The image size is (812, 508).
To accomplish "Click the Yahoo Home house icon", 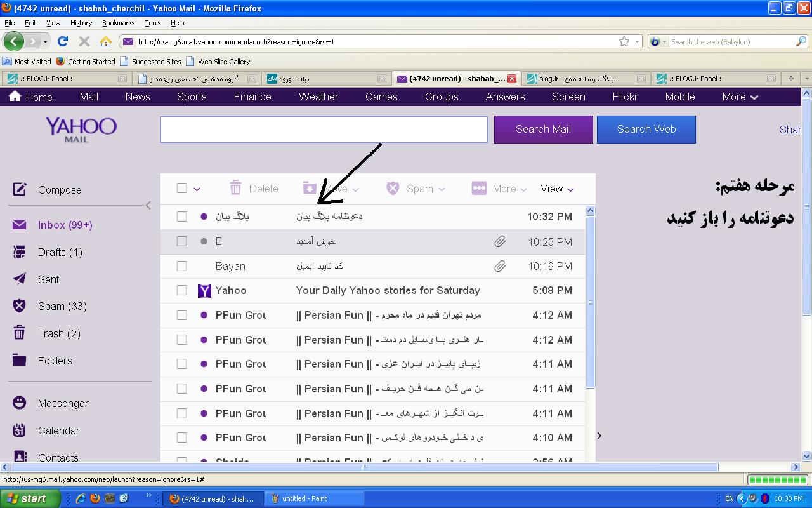I will point(15,96).
